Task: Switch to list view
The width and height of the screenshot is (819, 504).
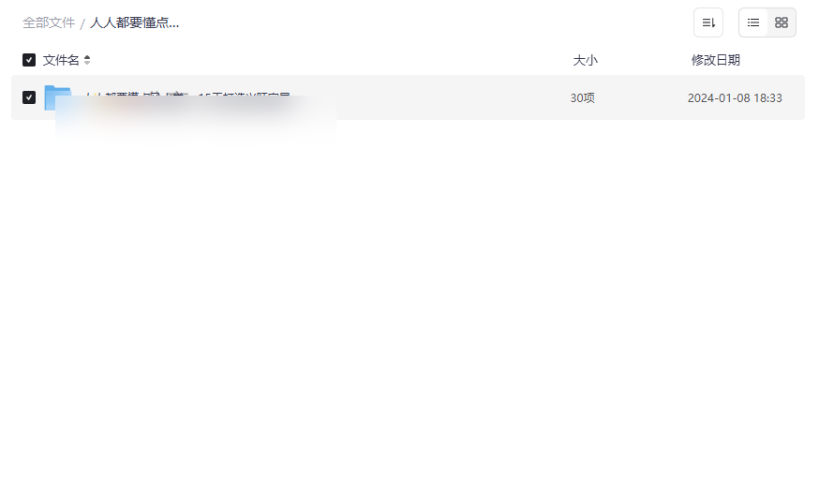Action: [753, 22]
